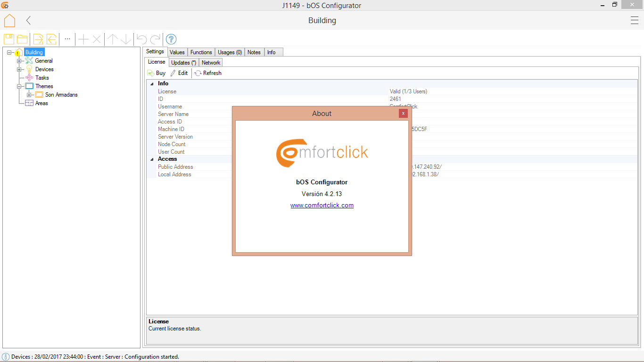Click the help question mark icon
The width and height of the screenshot is (644, 362).
[x=171, y=39]
